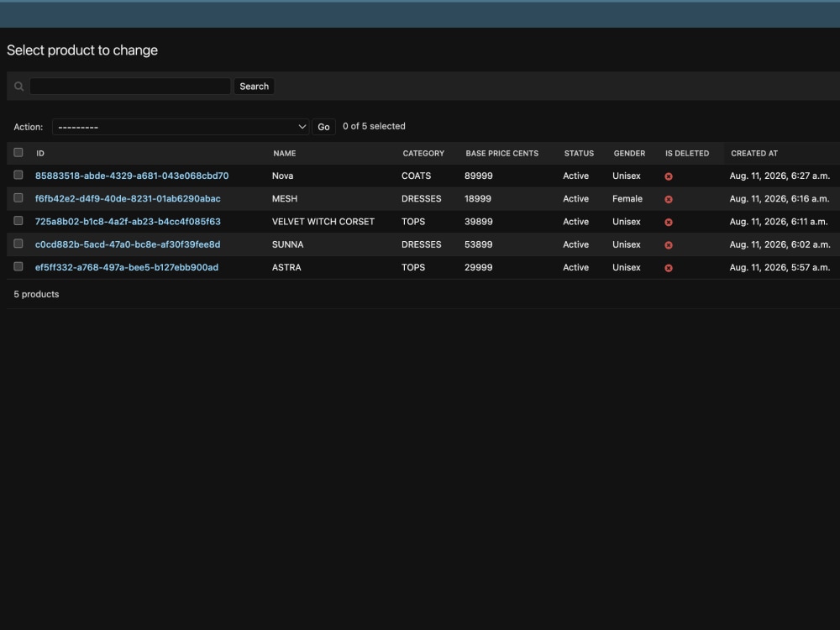
Task: Click the date 'Aug. 11, 2026, 6:16 a.m.'
Action: pos(779,199)
